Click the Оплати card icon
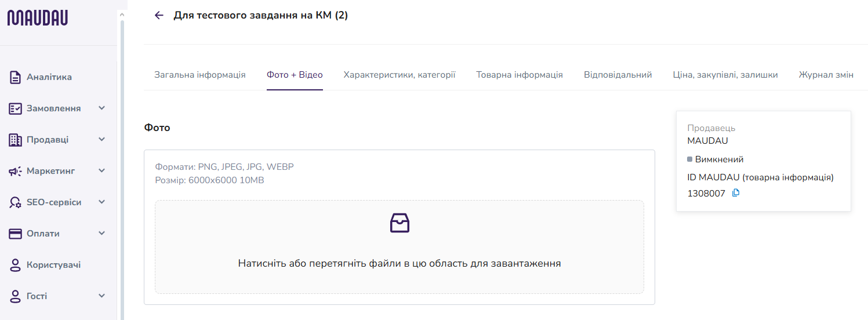 point(16,234)
